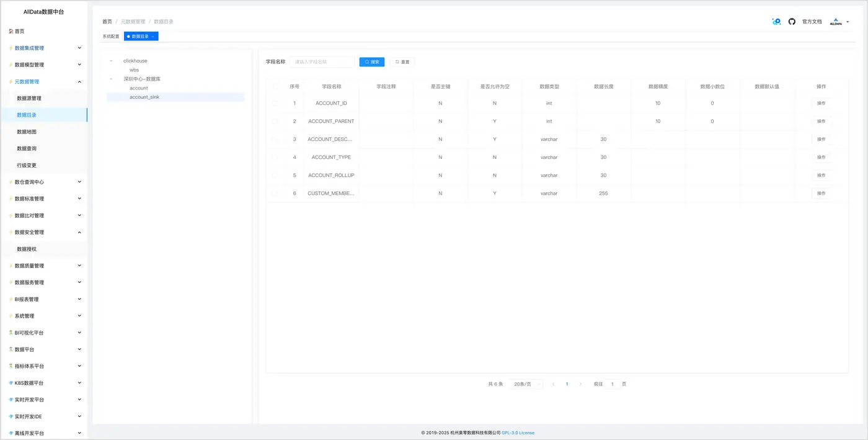Open the GPL-3.0 License link
The height and width of the screenshot is (440, 868).
518,433
